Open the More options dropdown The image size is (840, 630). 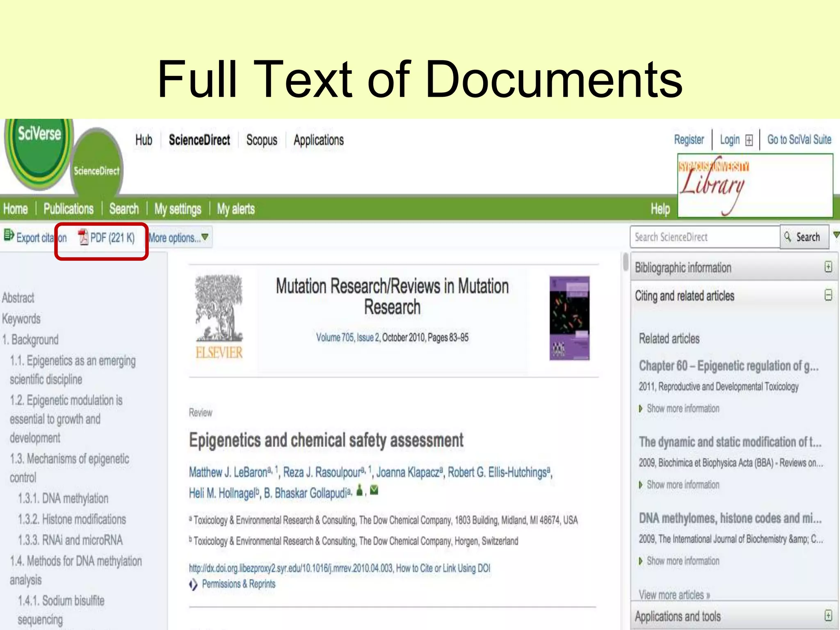179,237
